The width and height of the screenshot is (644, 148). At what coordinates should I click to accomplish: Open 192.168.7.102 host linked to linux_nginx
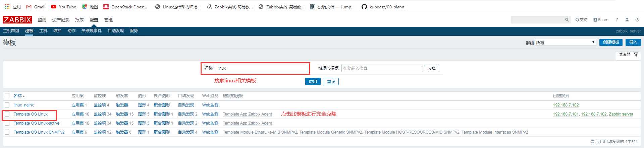coord(566,105)
